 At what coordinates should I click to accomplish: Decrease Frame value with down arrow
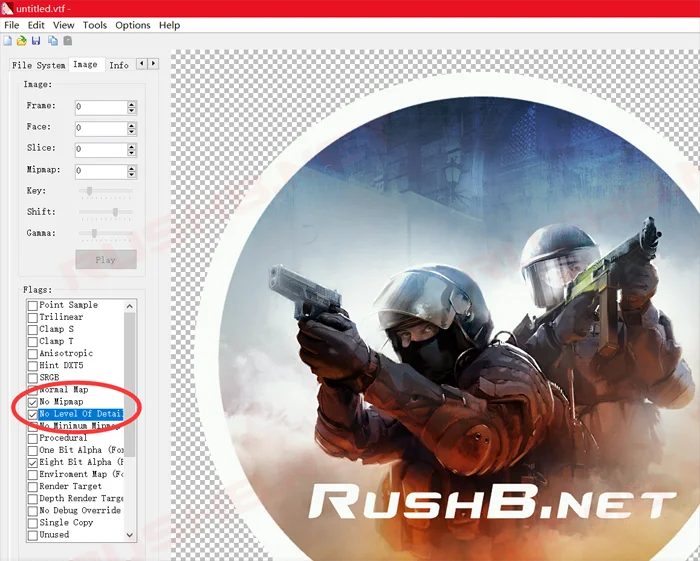tap(131, 111)
